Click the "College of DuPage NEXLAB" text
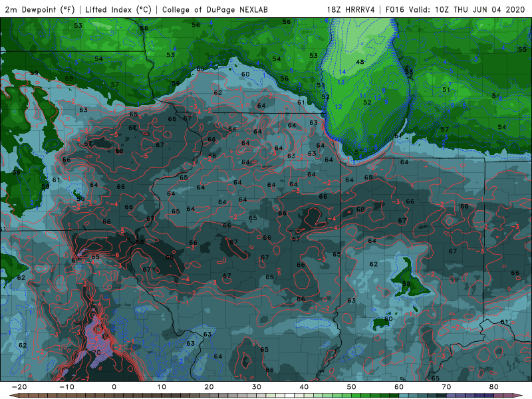The width and height of the screenshot is (532, 399). 215,9
